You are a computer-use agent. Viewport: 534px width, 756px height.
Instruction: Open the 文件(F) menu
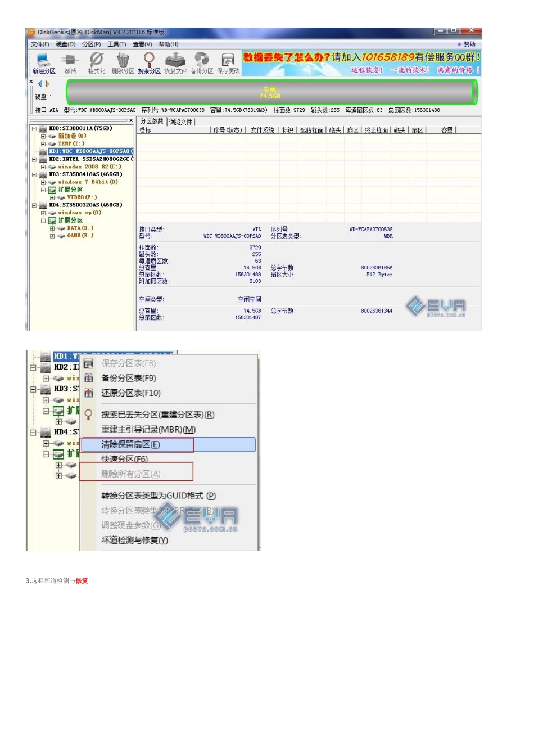(40, 44)
